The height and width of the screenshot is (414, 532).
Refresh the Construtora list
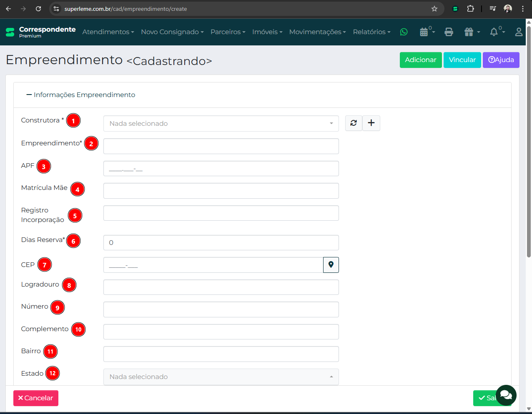coord(354,123)
